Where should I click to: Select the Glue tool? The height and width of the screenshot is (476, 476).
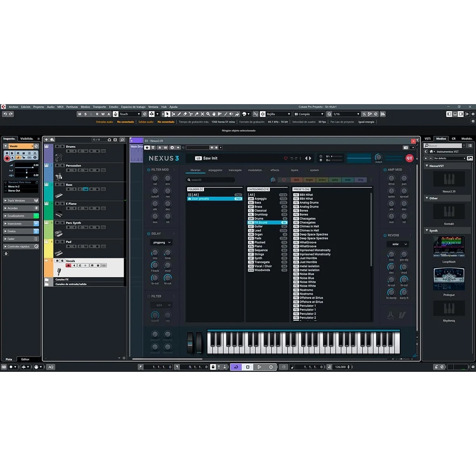[x=197, y=114]
